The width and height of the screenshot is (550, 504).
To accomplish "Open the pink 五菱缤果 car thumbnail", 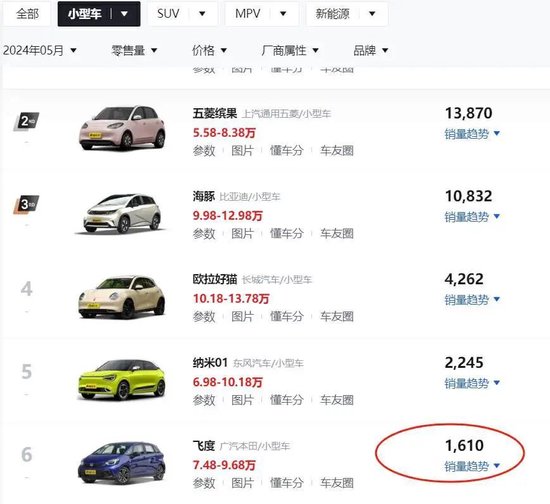I will [122, 128].
